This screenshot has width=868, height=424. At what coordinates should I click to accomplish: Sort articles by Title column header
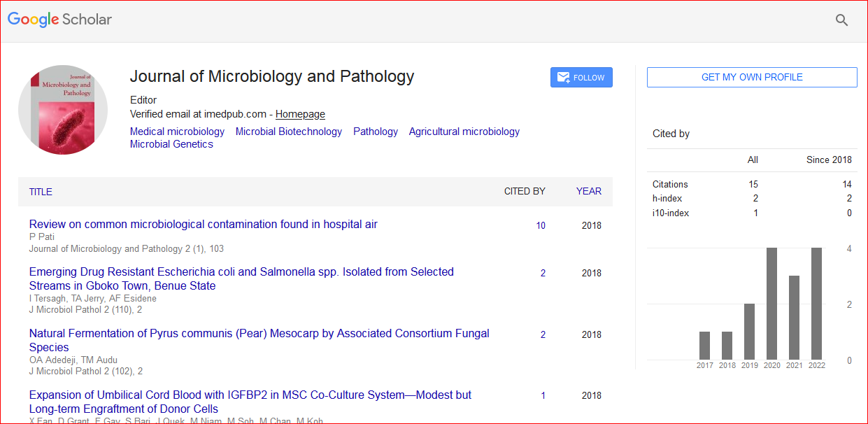click(x=41, y=192)
